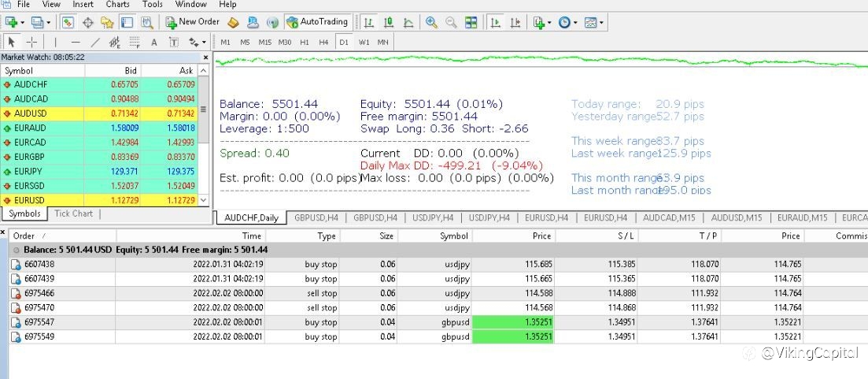This screenshot has width=868, height=379.
Task: Sort orders by S / L column
Action: pyautogui.click(x=597, y=236)
